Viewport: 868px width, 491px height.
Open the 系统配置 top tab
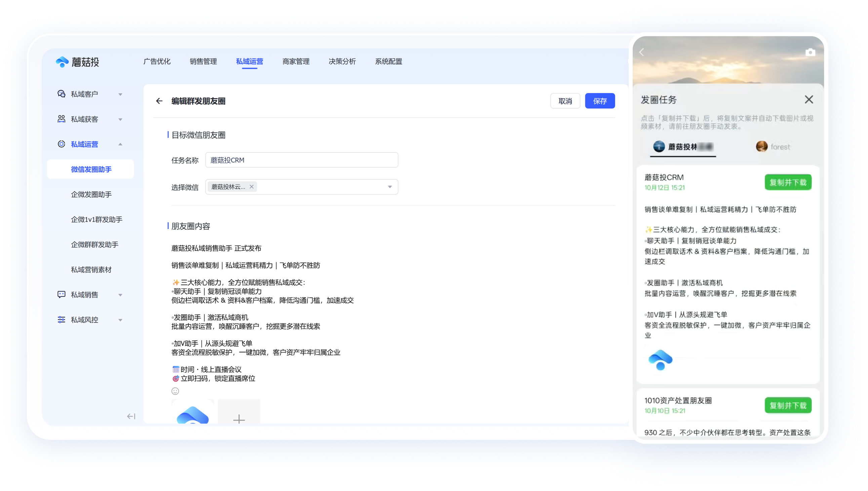[x=388, y=61]
